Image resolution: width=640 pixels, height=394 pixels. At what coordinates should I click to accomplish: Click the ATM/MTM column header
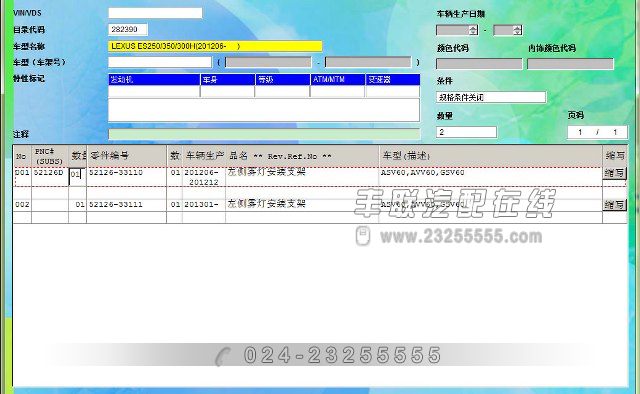tap(337, 80)
